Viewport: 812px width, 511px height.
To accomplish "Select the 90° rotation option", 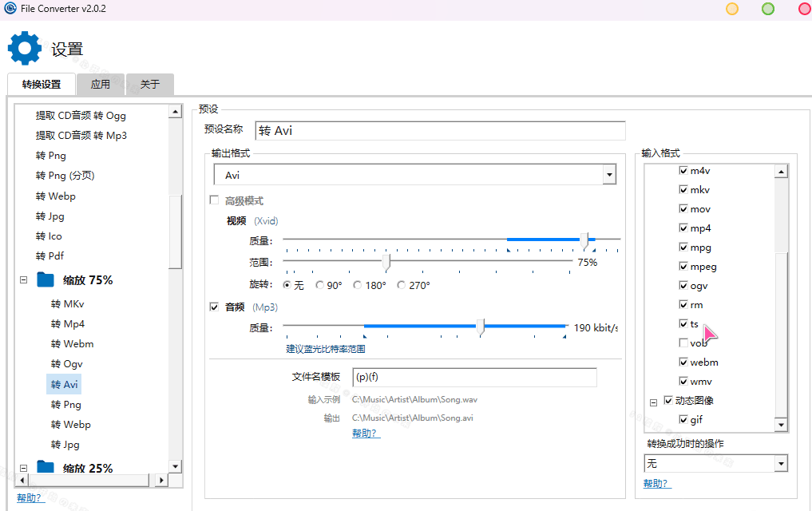I will [x=320, y=285].
